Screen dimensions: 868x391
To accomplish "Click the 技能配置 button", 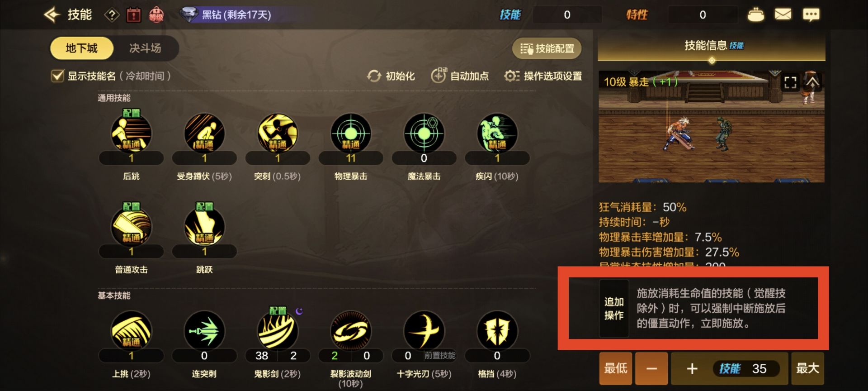I will pyautogui.click(x=547, y=48).
